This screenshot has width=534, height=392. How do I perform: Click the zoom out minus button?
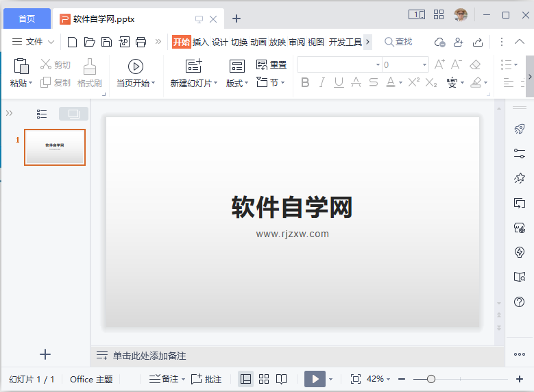point(402,379)
